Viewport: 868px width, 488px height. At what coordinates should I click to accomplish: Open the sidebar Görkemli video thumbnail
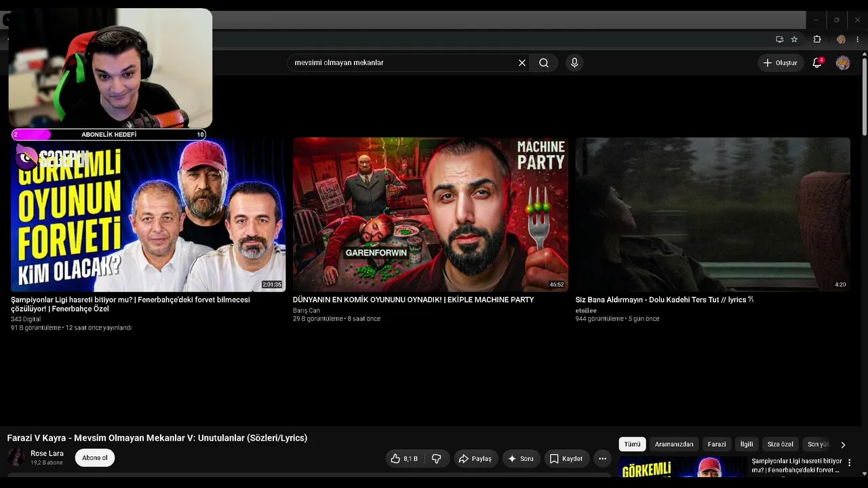tap(682, 468)
